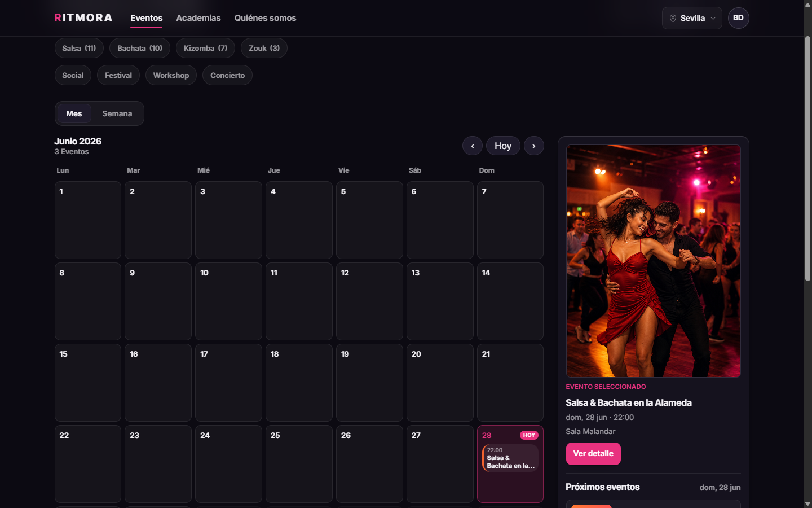Open the BD user avatar menu
The image size is (812, 508).
(x=738, y=18)
